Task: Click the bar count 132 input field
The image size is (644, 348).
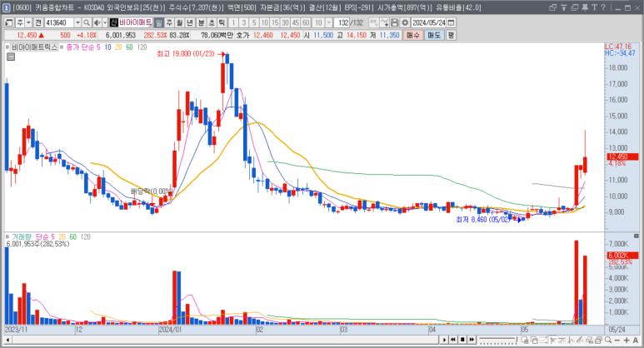Action: click(x=342, y=22)
